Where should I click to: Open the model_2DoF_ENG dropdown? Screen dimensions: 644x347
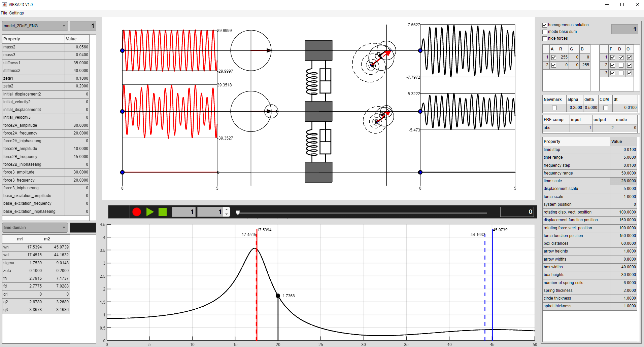[35, 26]
